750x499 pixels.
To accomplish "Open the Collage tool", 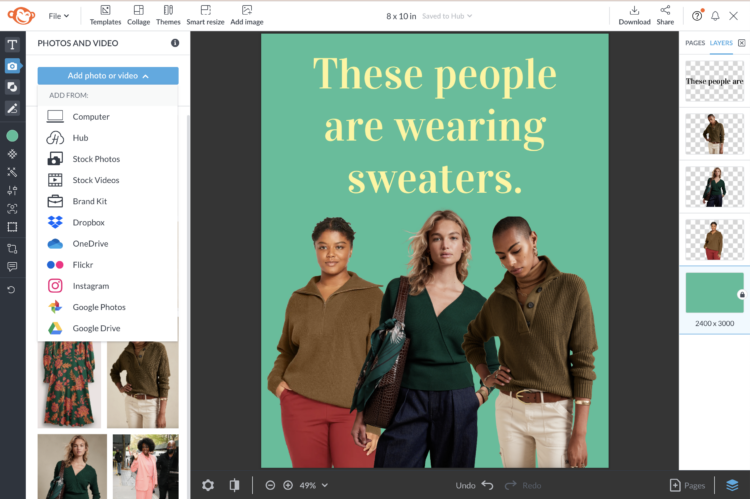I will (138, 15).
